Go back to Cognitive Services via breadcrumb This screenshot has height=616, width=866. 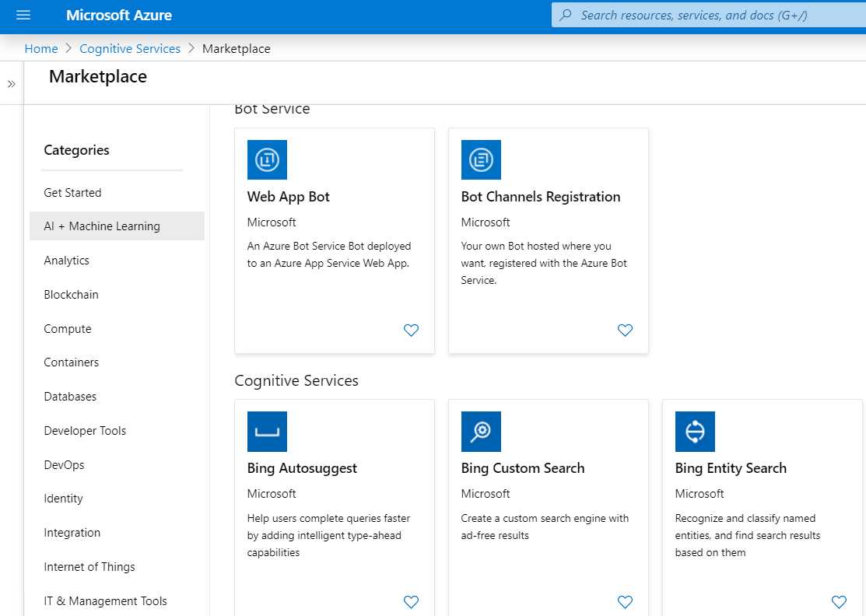click(130, 48)
